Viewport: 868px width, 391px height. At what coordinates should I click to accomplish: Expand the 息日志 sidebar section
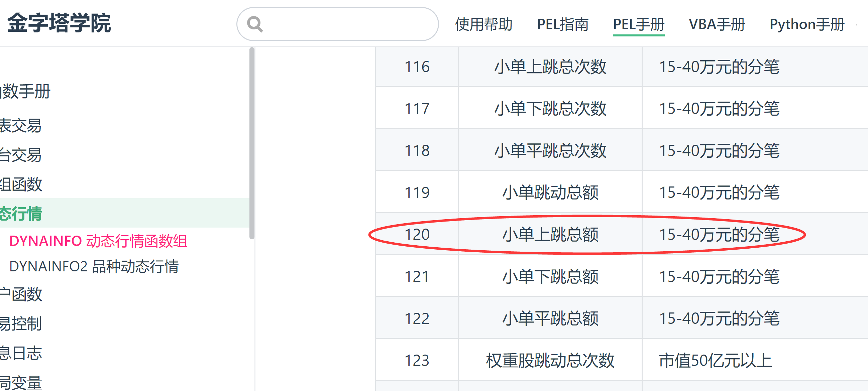click(21, 353)
